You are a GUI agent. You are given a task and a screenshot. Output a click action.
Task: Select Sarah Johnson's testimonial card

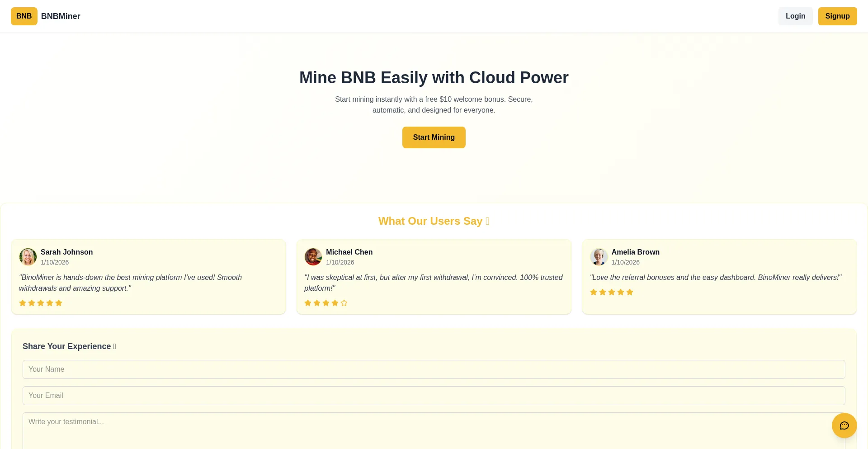click(x=148, y=276)
